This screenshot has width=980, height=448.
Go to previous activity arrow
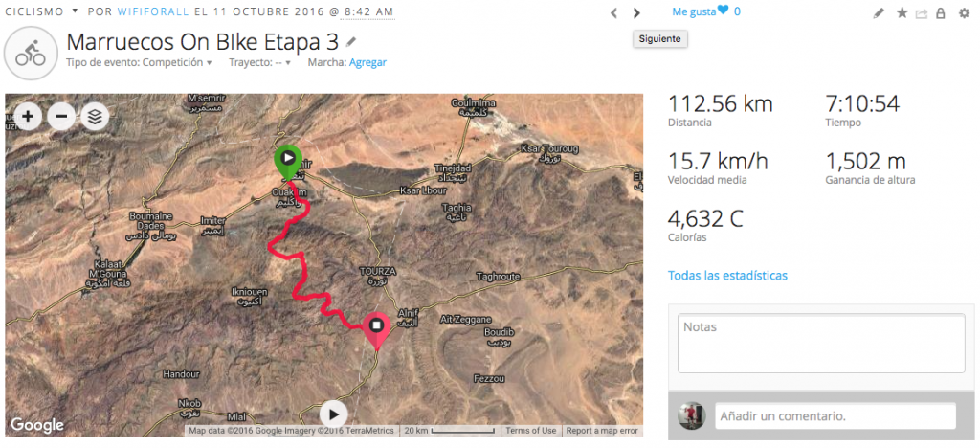614,13
